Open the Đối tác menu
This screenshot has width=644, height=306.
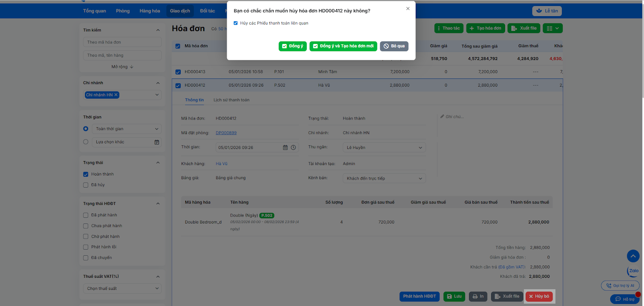(207, 11)
